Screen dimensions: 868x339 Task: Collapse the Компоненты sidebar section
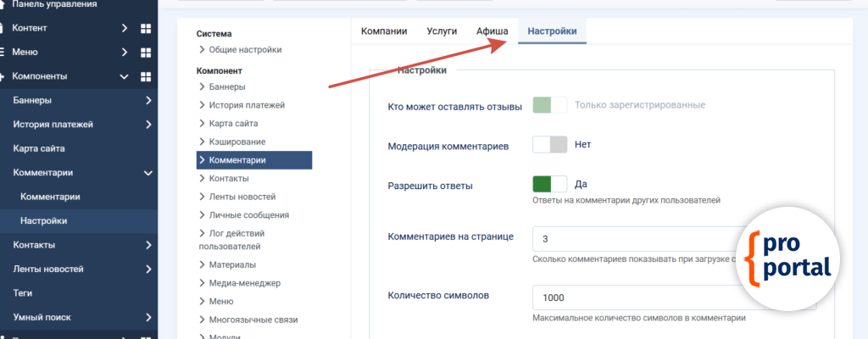pos(125,76)
